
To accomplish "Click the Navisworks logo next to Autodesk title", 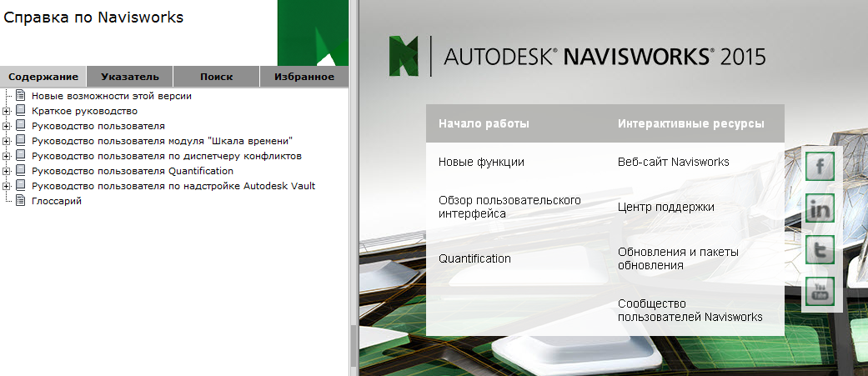I will [x=405, y=56].
